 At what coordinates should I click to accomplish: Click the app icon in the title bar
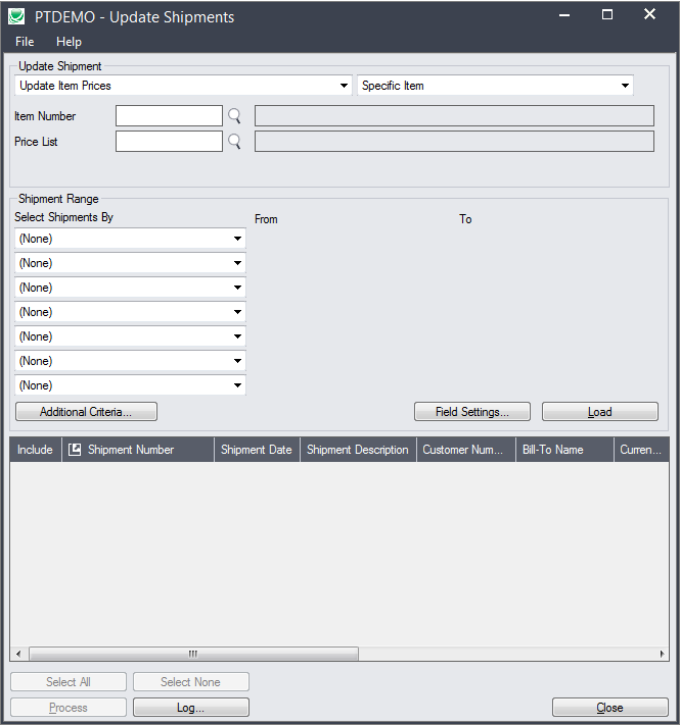(x=17, y=17)
